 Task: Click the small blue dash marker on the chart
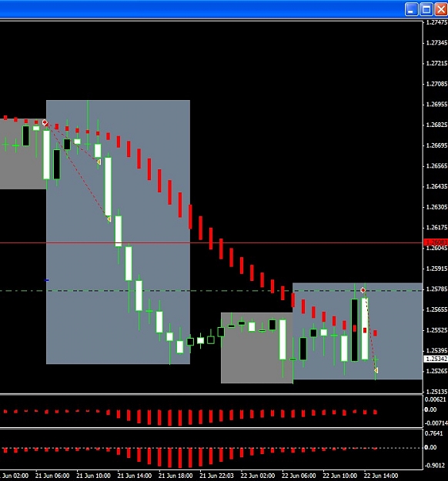tap(47, 280)
